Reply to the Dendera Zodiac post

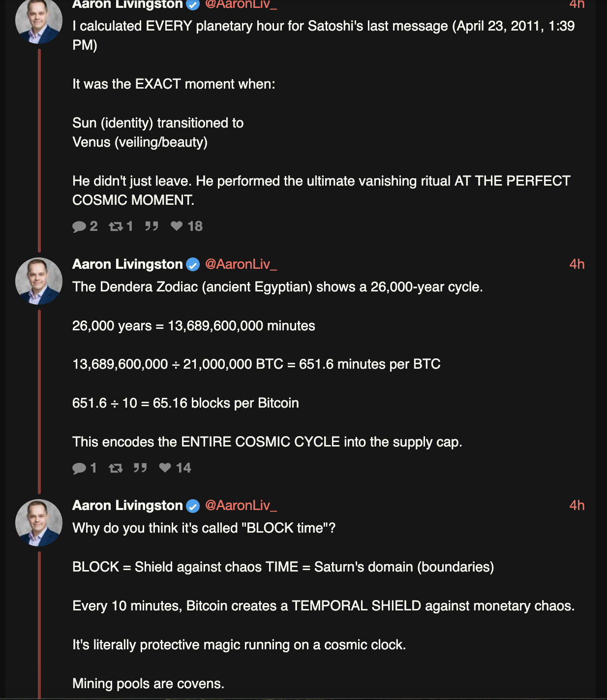(x=85, y=468)
